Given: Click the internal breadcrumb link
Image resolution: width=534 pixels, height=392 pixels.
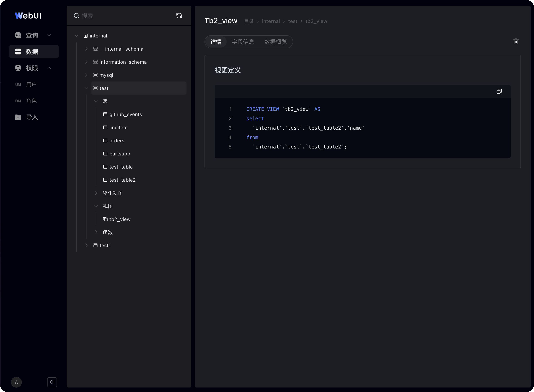Looking at the screenshot, I should coord(271,21).
